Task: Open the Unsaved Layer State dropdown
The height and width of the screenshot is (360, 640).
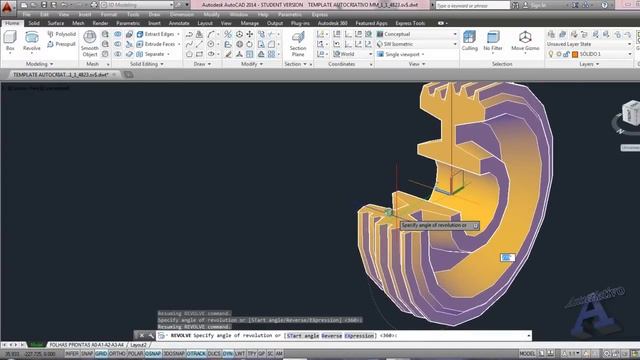Action: pyautogui.click(x=589, y=44)
